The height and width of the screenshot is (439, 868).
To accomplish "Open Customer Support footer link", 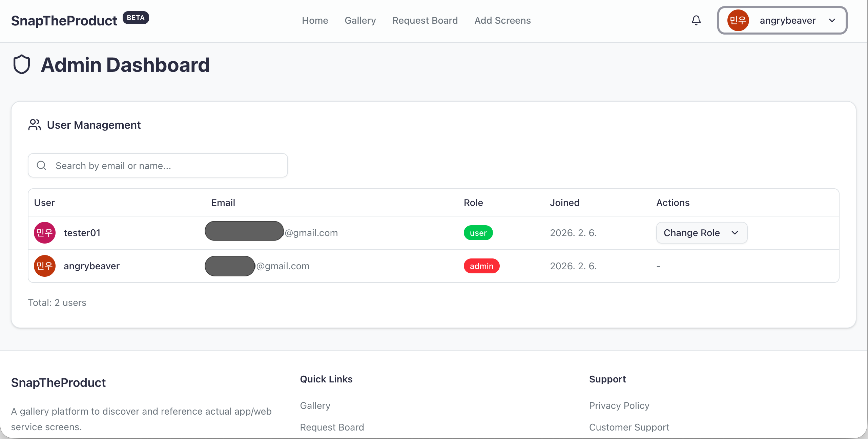I will [x=629, y=427].
